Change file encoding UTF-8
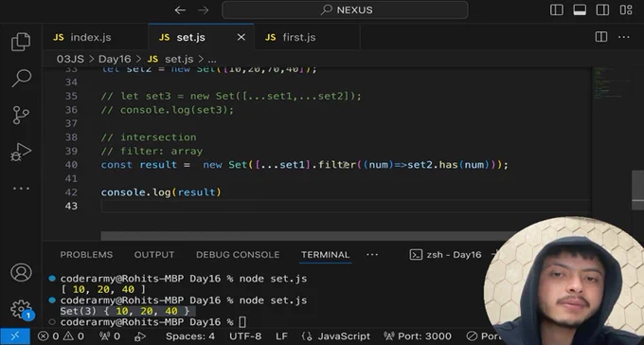Screen dimensions: 644x345 pos(245,336)
